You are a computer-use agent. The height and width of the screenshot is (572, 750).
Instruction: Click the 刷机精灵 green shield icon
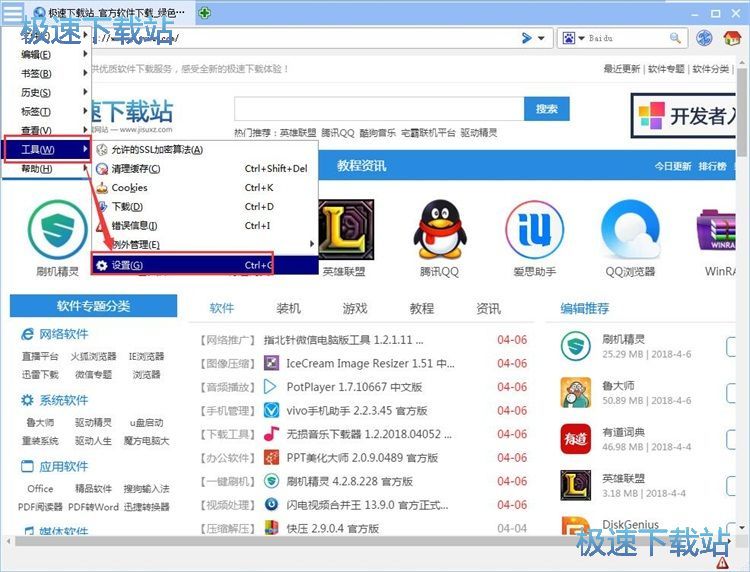point(57,228)
